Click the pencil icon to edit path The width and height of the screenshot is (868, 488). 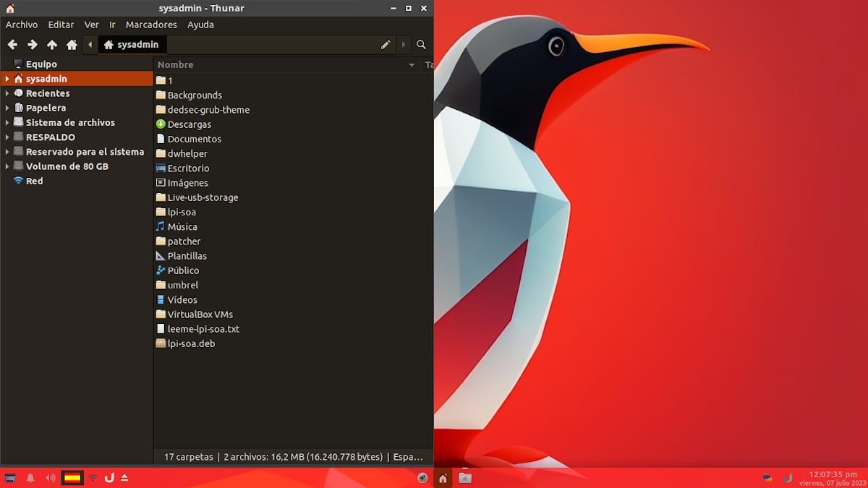[386, 45]
